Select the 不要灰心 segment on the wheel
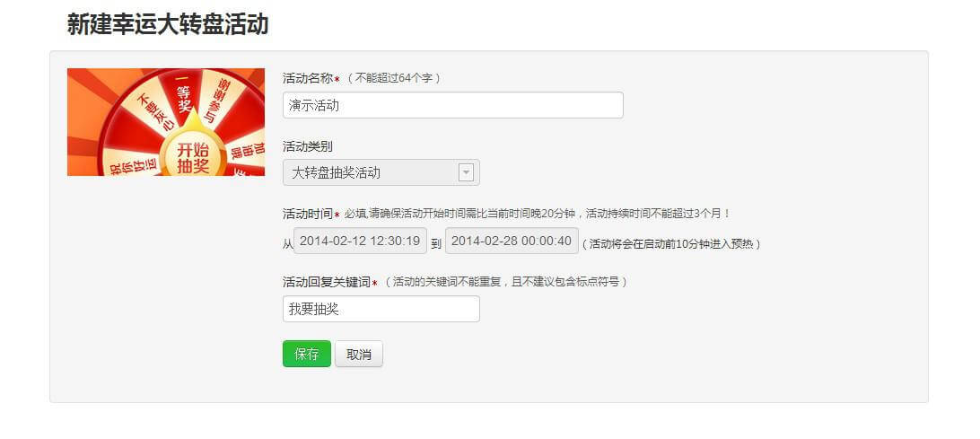The width and height of the screenshot is (980, 439). click(x=153, y=112)
